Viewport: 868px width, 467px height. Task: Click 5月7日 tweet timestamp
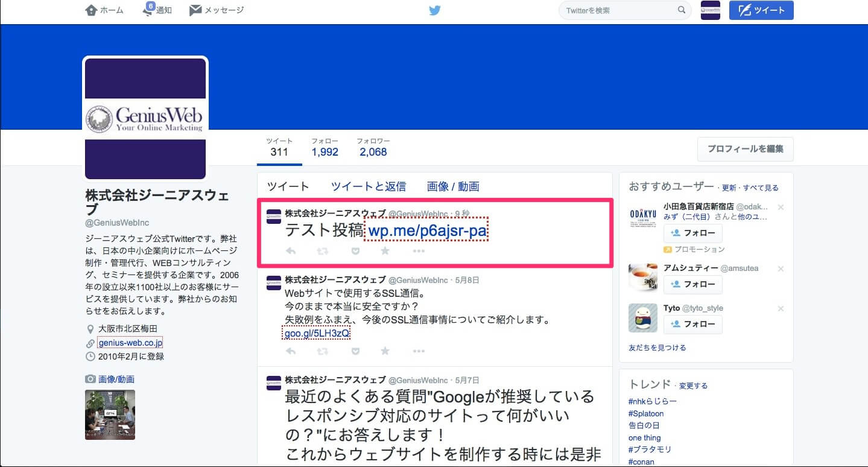tap(466, 380)
